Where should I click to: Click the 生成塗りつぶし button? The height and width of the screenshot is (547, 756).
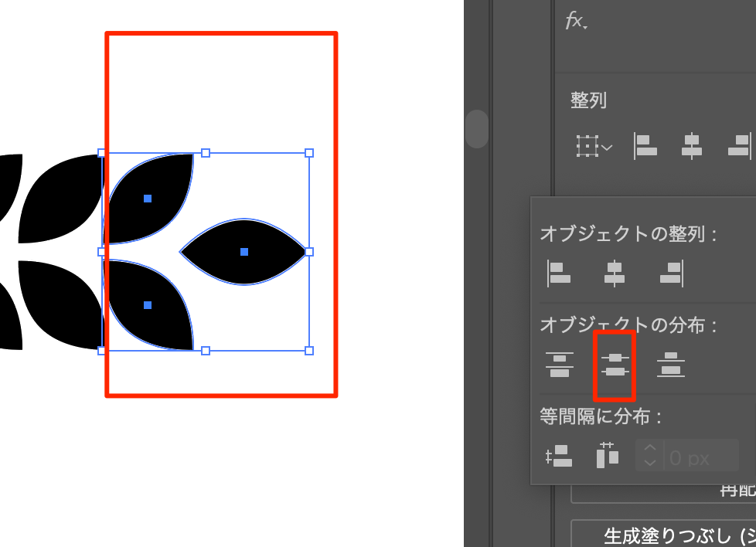point(665,535)
